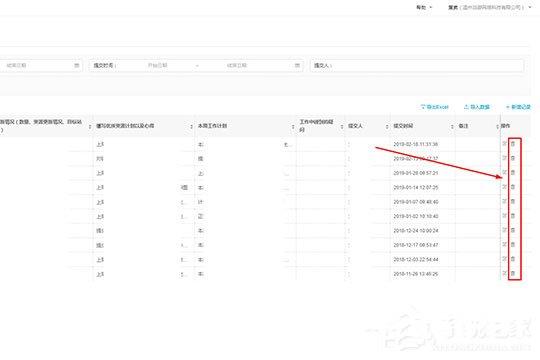Edit the record submitted 2019-01-14
540x360 pixels.
pyautogui.click(x=505, y=187)
